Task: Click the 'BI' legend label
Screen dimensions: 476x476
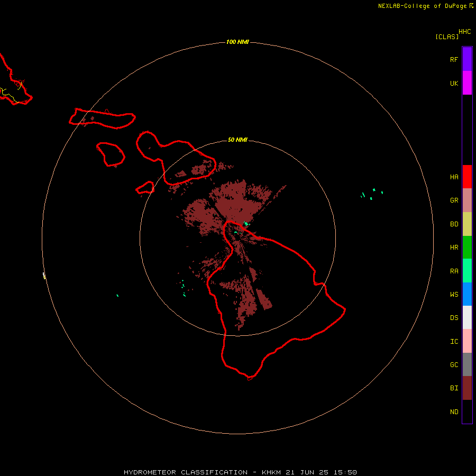Action: [454, 388]
